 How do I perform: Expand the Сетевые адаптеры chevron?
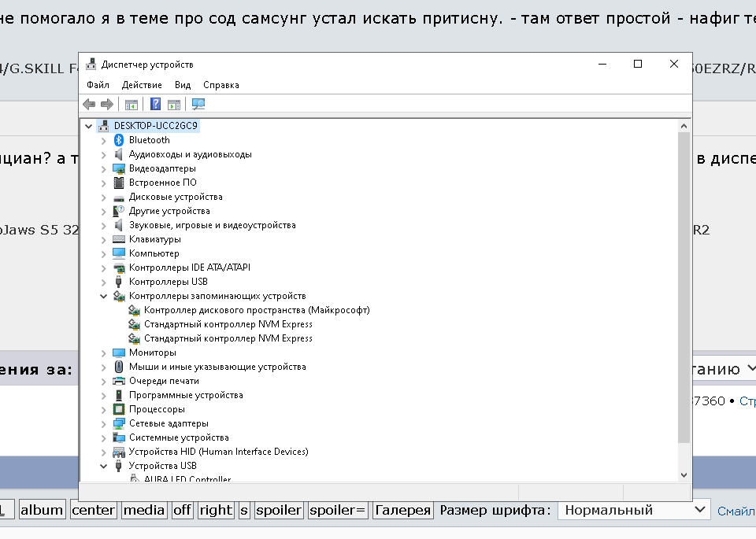[104, 424]
